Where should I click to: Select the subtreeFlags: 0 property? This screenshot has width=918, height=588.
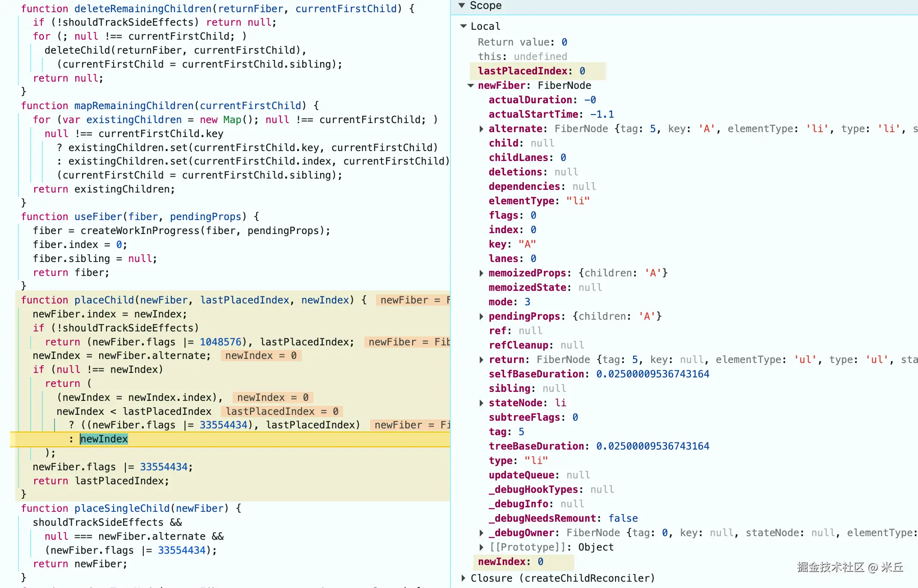533,418
